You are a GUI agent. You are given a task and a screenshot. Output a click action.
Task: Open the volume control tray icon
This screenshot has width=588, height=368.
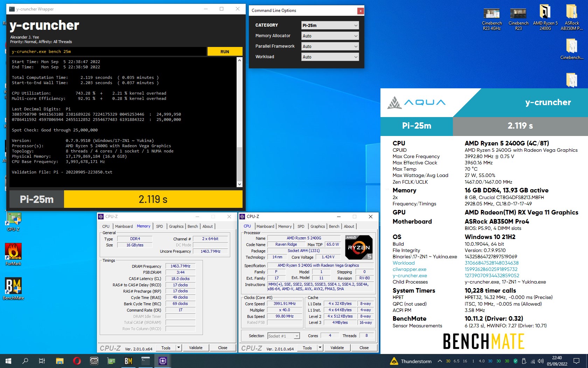click(x=541, y=361)
